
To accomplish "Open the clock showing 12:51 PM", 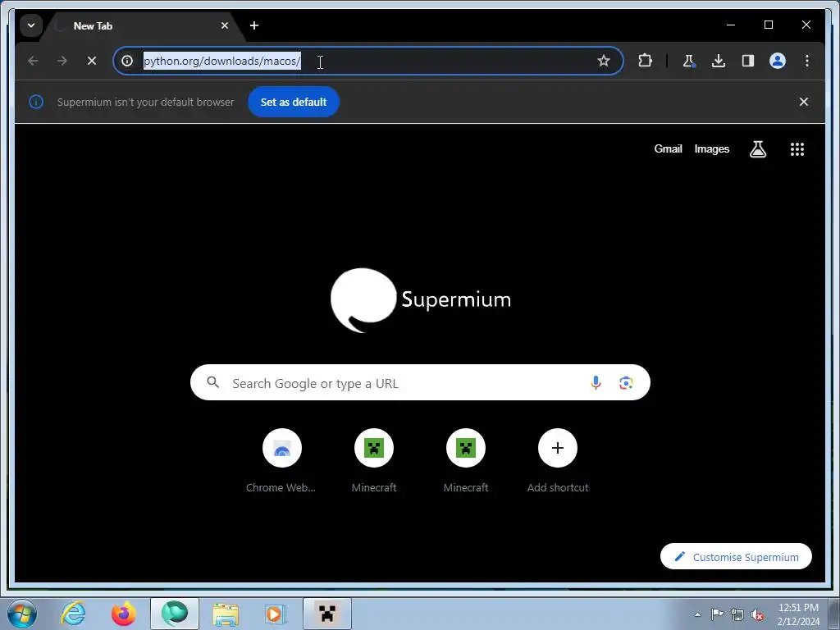I will pyautogui.click(x=797, y=614).
